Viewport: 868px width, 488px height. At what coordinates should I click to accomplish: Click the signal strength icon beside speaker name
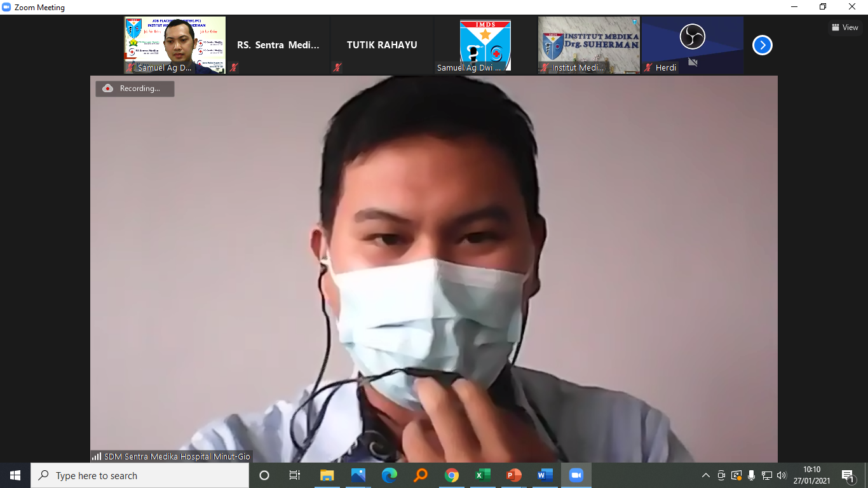pos(97,456)
